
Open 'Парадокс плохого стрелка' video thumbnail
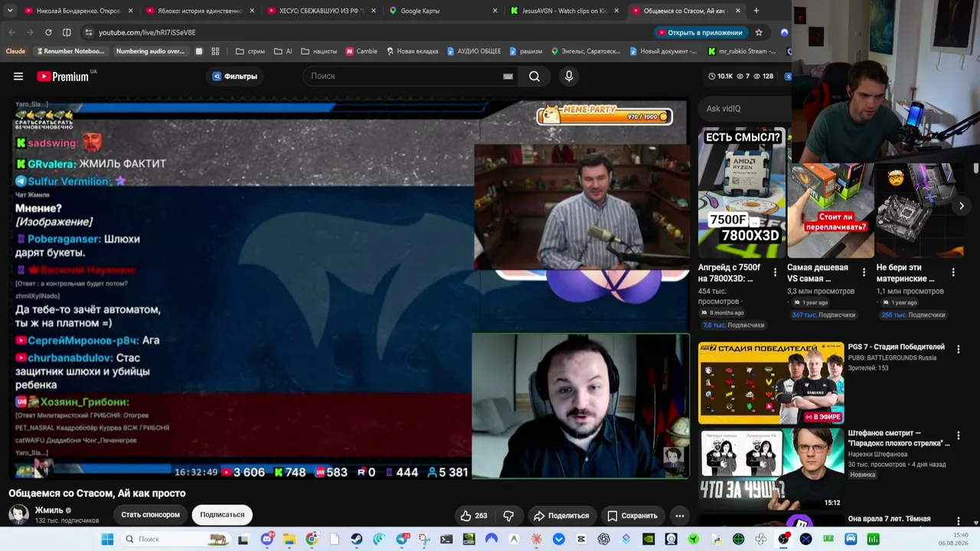(771, 469)
